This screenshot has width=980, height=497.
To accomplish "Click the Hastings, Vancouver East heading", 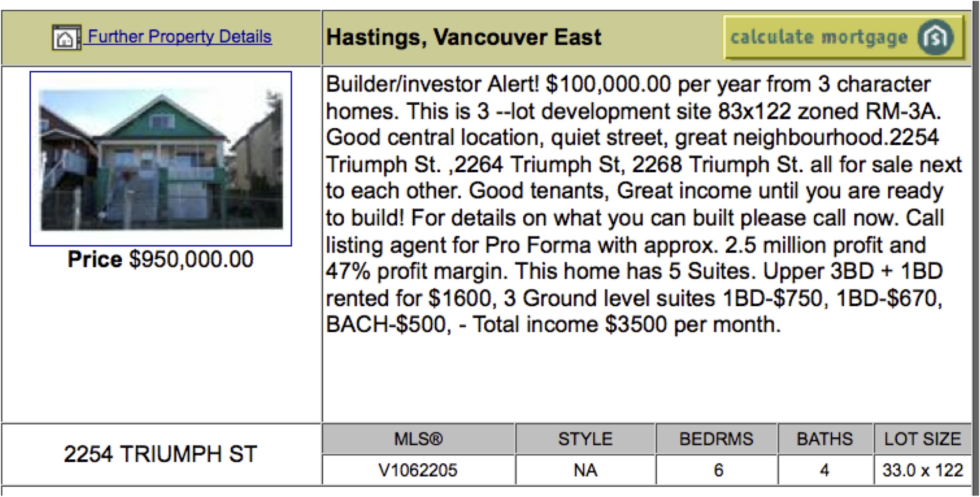I will tap(464, 38).
